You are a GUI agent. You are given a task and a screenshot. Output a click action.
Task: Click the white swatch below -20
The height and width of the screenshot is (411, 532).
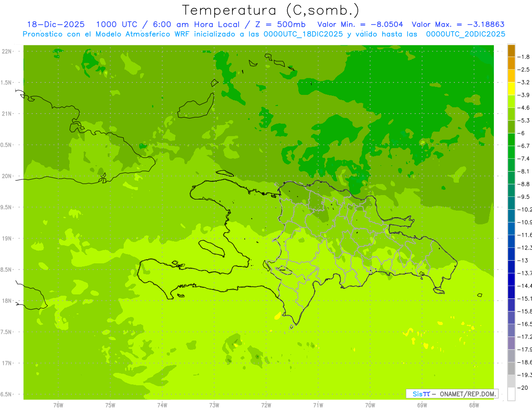pos(511,394)
